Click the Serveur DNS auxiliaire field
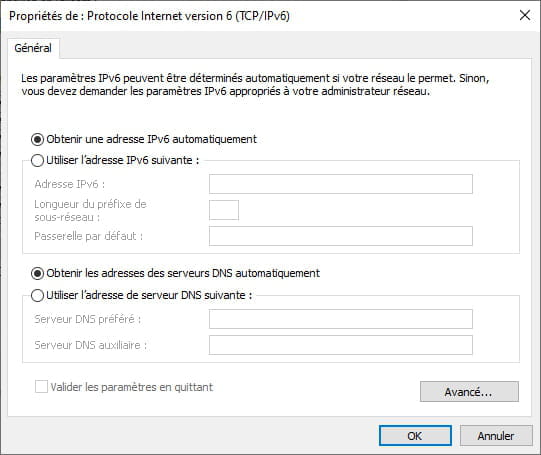 click(x=341, y=345)
